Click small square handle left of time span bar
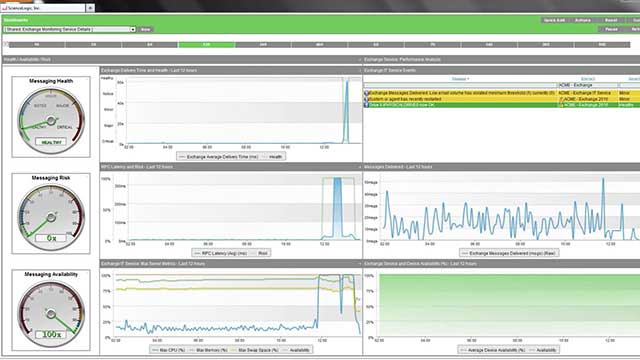This screenshot has height=360, width=640. point(6,44)
